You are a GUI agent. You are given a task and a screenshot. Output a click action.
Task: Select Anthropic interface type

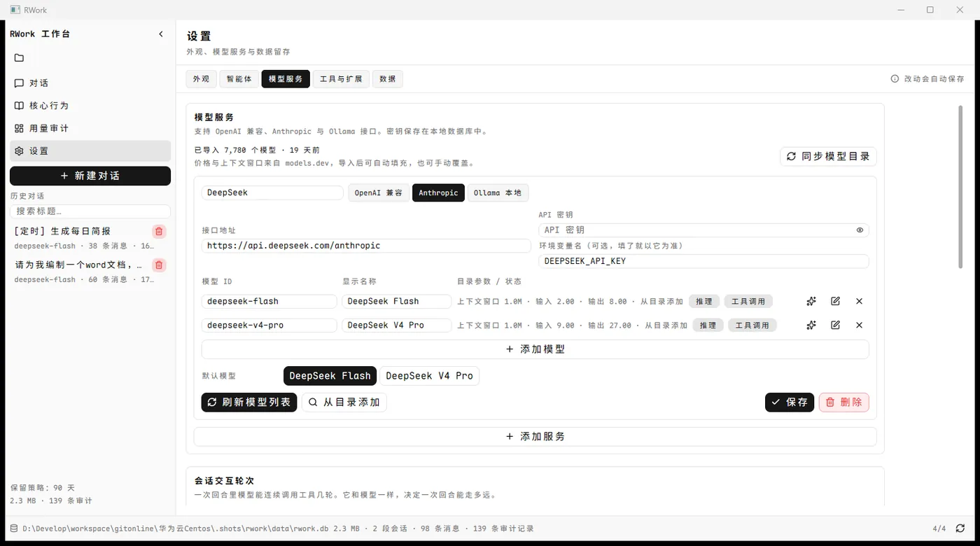[x=438, y=193]
